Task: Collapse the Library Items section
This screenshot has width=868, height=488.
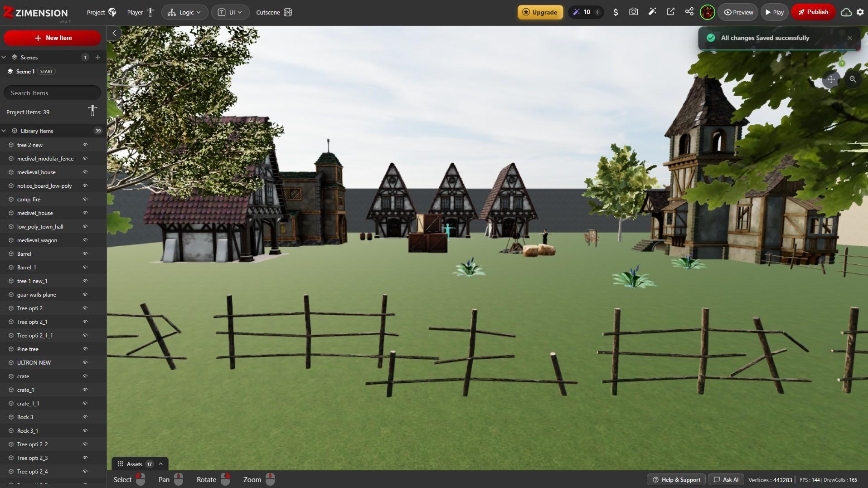Action: click(4, 131)
